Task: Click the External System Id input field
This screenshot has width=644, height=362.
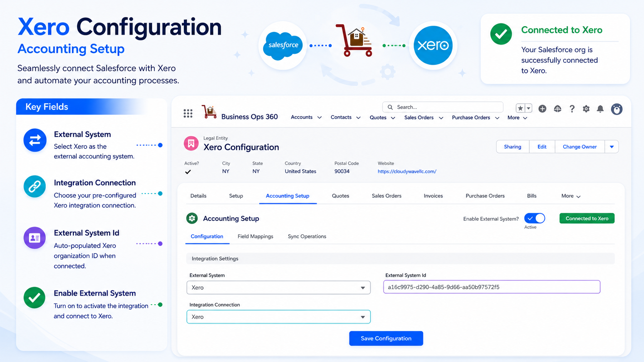Action: (492, 287)
